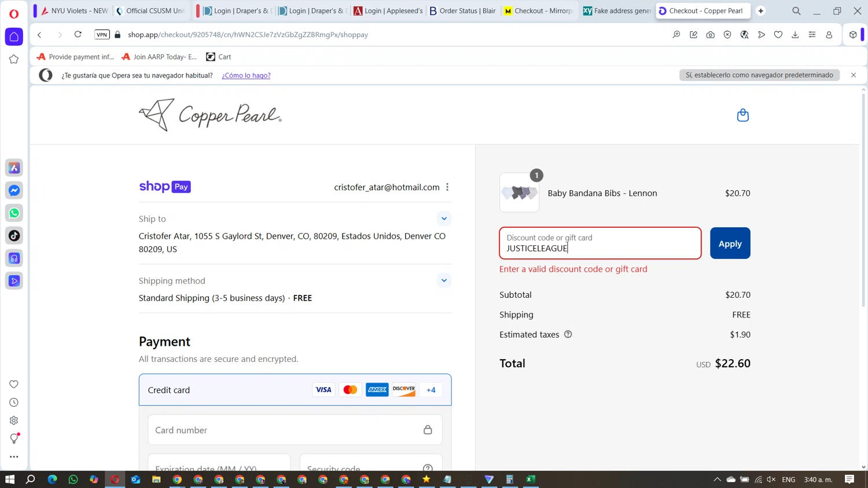Open Excel from the taskbar
This screenshot has width=868, height=488.
(x=531, y=479)
